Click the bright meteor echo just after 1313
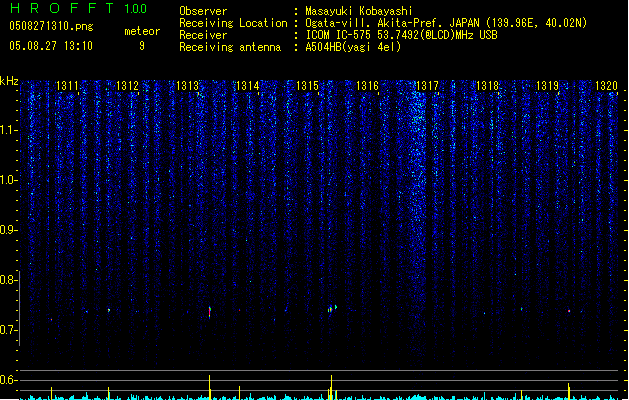Screen dimensions: 629x400 click(209, 312)
